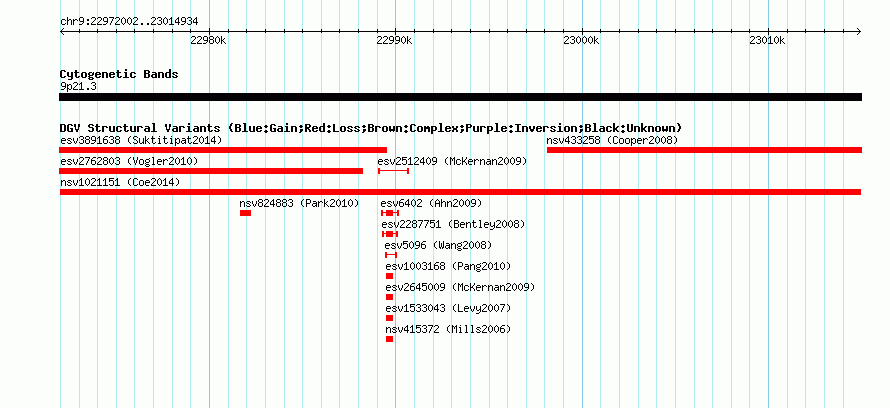Viewport: 890px width, 408px height.
Task: Select the black 9p21.3 cytogenetic band bar
Action: [460, 97]
